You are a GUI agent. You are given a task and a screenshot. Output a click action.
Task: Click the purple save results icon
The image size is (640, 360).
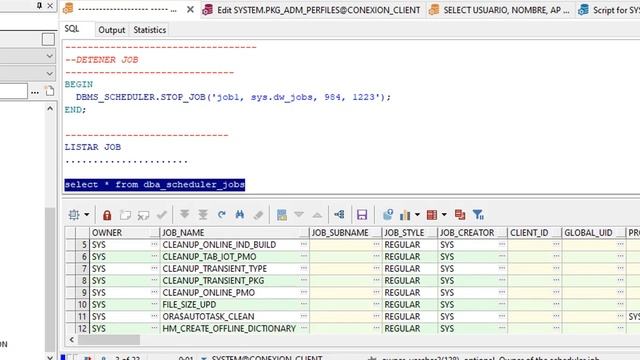coord(362,215)
